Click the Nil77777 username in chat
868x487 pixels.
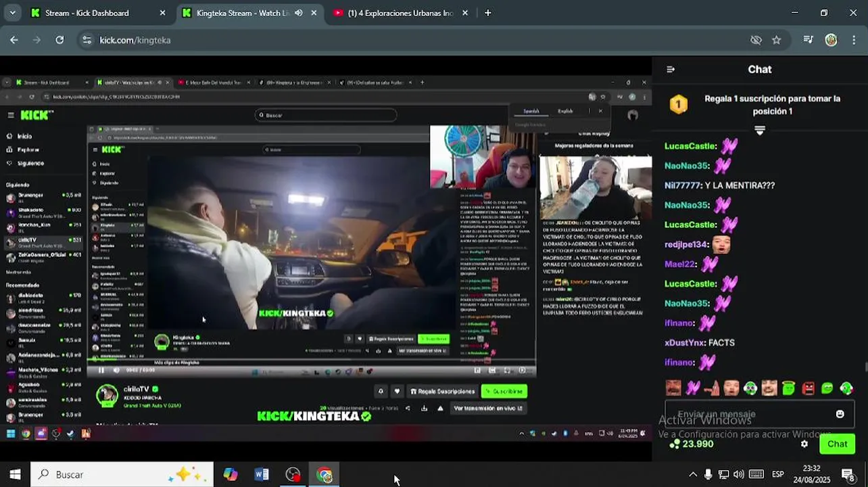click(681, 185)
